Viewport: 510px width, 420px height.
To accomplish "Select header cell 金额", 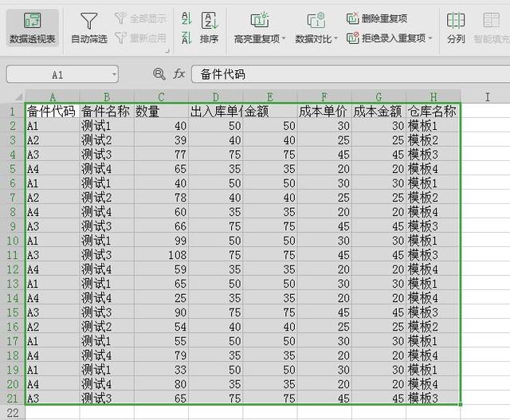I will (270, 112).
